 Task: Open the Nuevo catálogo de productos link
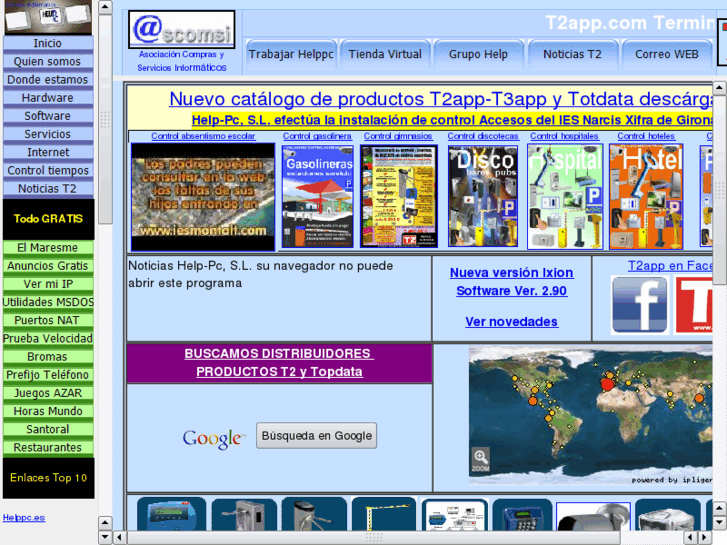coord(440,99)
